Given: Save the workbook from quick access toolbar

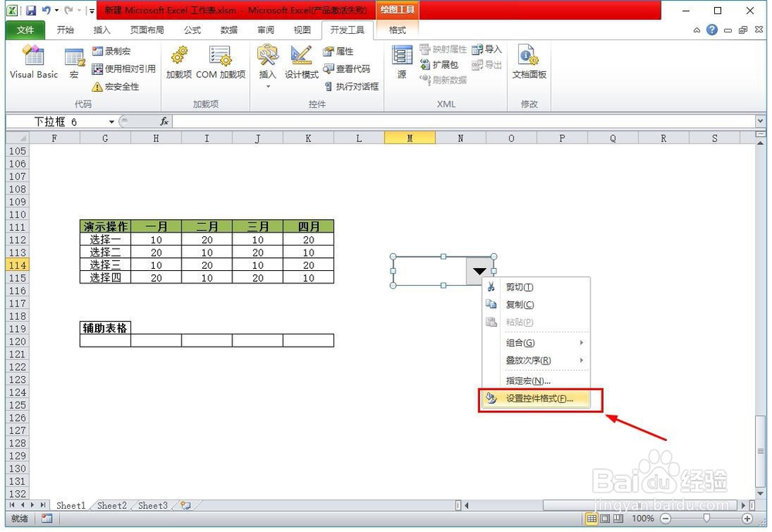Looking at the screenshot, I should (x=31, y=10).
